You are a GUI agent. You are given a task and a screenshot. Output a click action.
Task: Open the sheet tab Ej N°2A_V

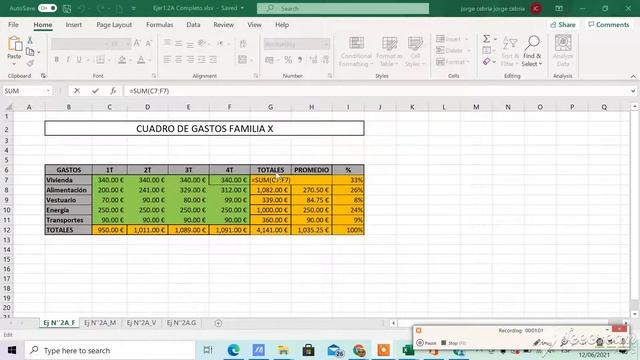click(x=141, y=323)
